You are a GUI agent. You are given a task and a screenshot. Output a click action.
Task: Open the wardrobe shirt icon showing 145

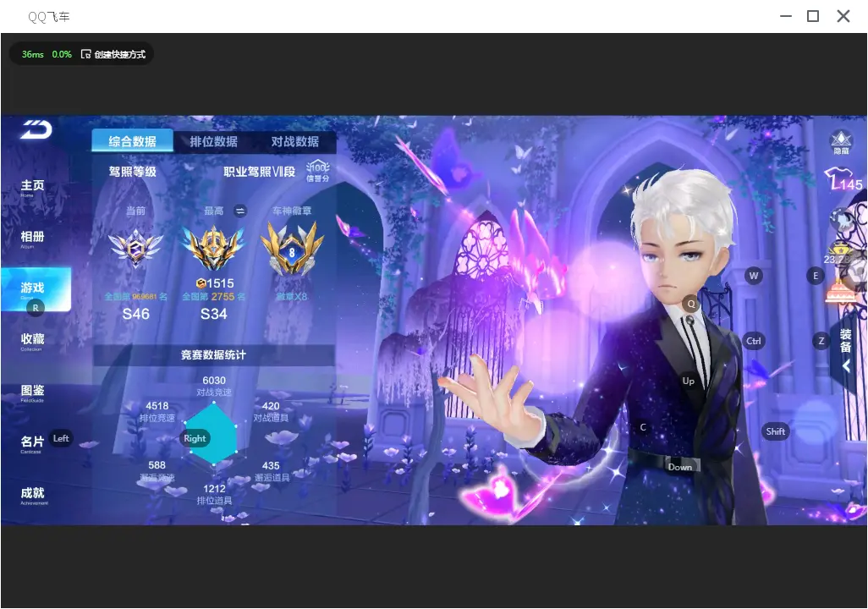tap(843, 178)
